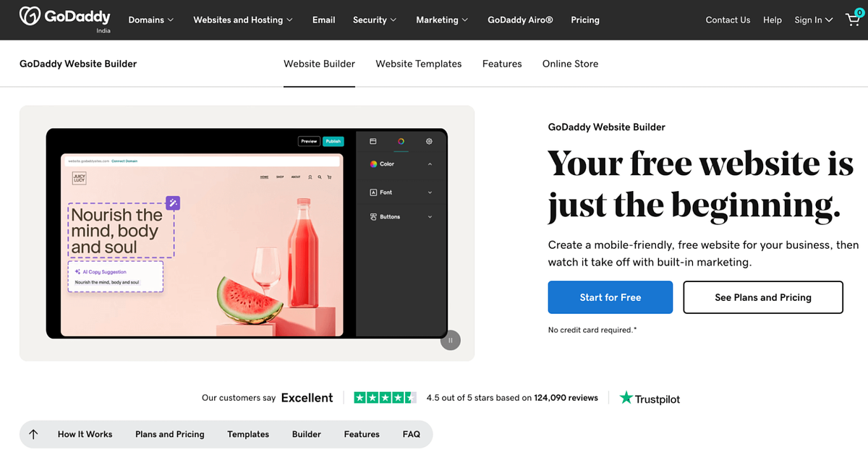Open the shopping cart in the GoDaddy header
This screenshot has height=463, width=868.
(x=853, y=20)
